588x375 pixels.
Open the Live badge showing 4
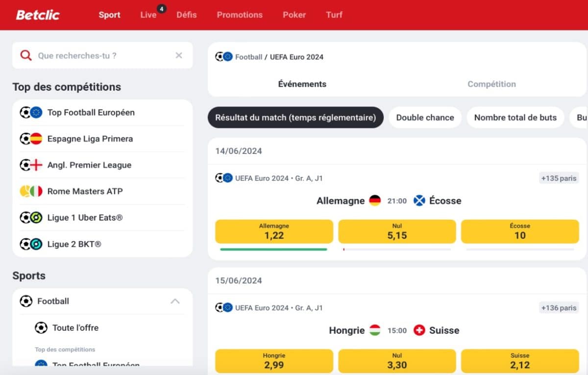coord(161,8)
